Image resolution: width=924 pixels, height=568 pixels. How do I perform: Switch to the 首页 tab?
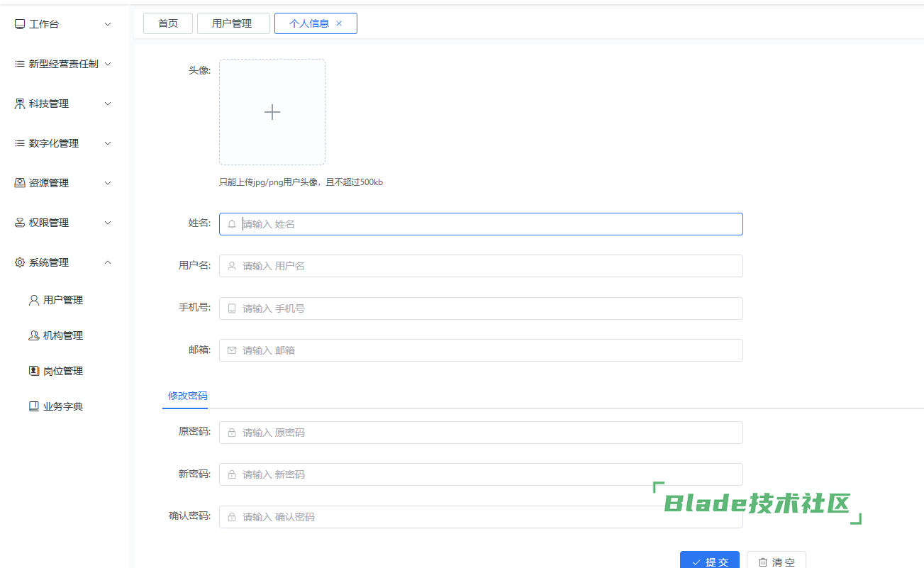click(168, 23)
